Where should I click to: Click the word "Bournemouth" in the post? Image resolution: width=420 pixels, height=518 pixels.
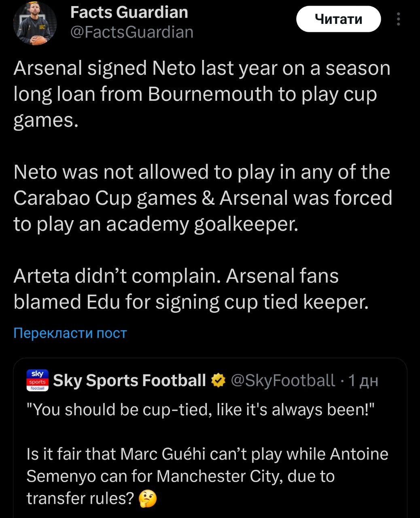[210, 94]
